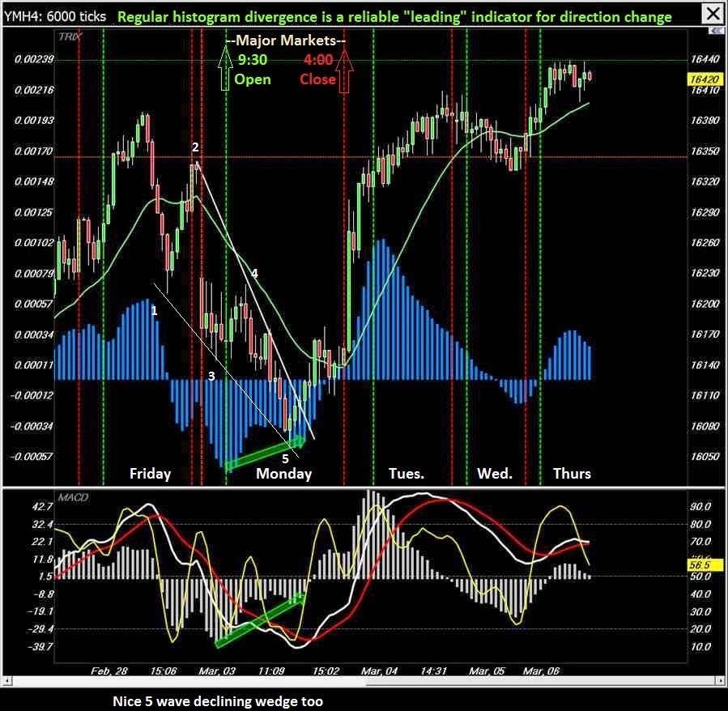The image size is (728, 711).
Task: Click the green '9:30' open time label
Action: click(253, 60)
